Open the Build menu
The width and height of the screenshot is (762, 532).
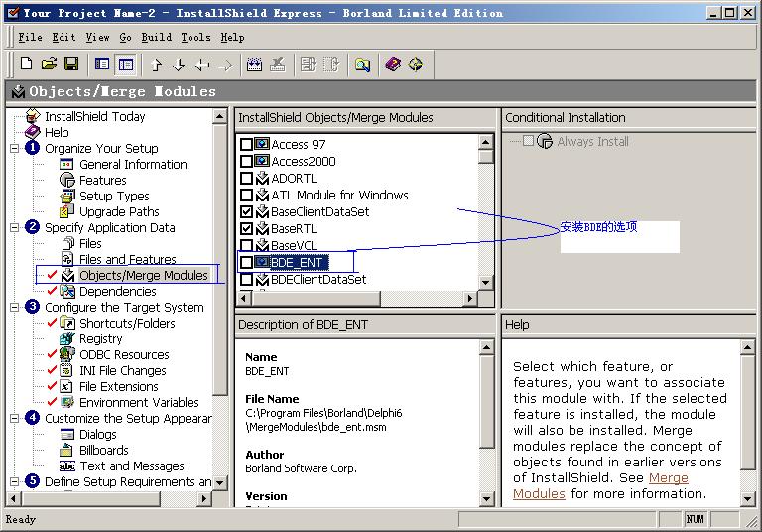[156, 37]
